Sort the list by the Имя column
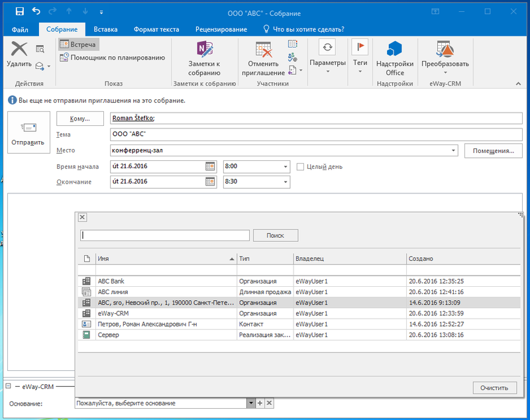 coord(166,258)
